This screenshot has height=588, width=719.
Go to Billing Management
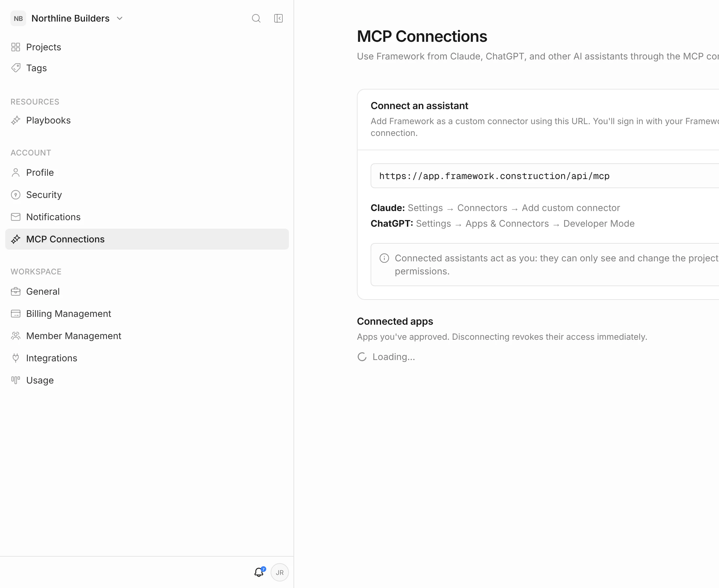pyautogui.click(x=147, y=314)
